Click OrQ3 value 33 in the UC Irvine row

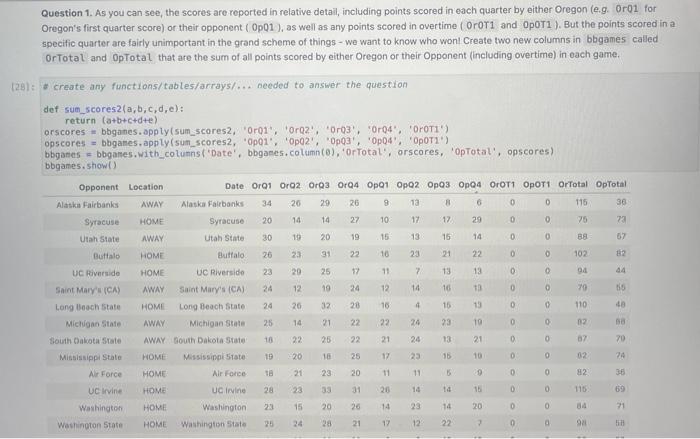point(326,390)
